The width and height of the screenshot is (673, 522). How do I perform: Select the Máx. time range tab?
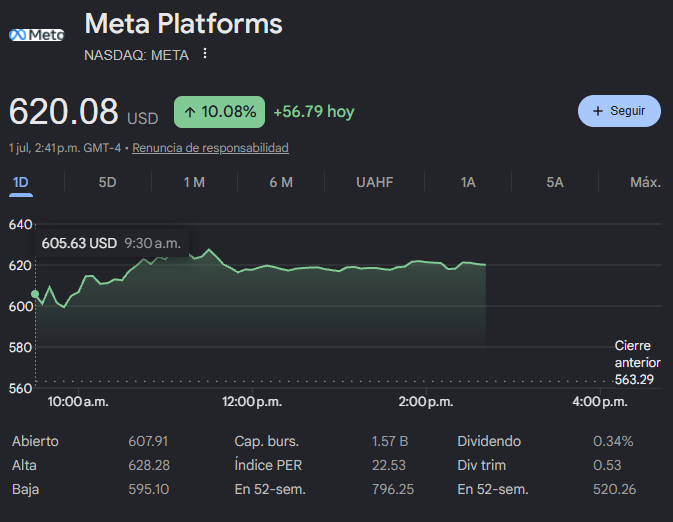coord(645,182)
